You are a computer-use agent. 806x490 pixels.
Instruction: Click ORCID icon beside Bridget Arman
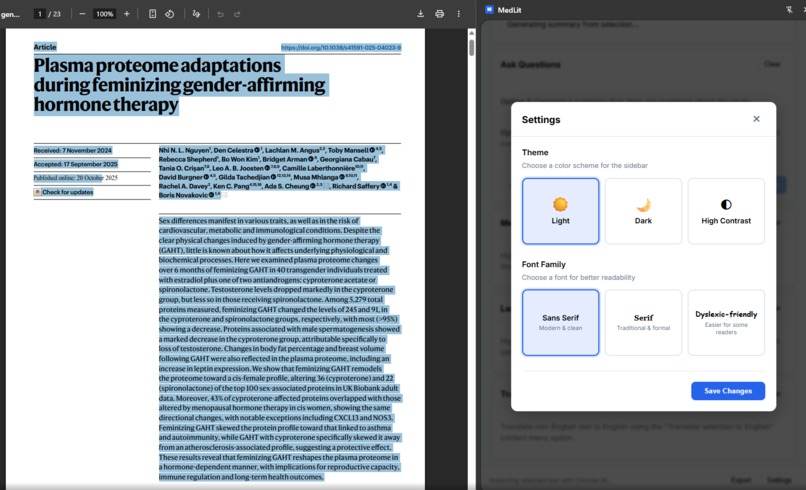(310, 159)
